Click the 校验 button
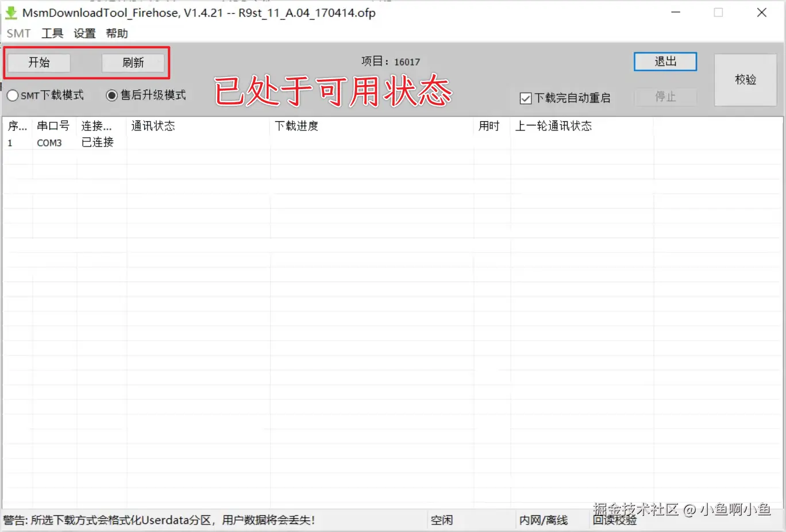Viewport: 786px width, 532px height. (745, 80)
